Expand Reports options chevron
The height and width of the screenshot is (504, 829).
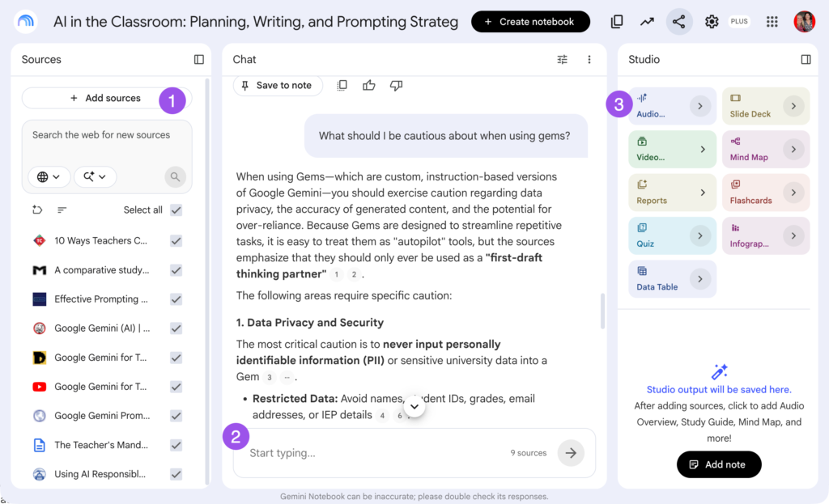(703, 193)
